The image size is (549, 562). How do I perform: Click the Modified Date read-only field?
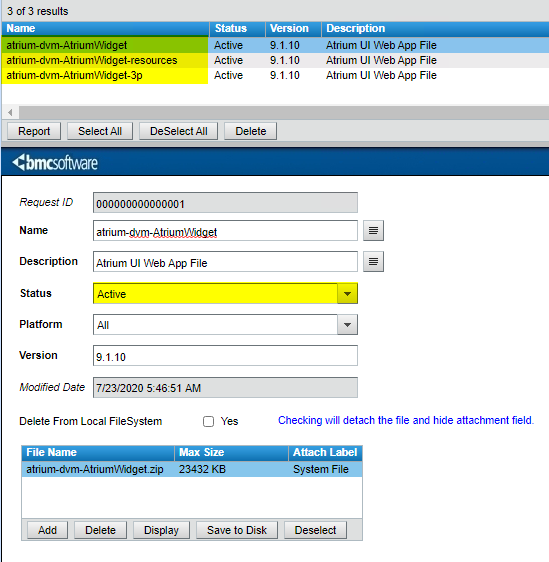225,387
